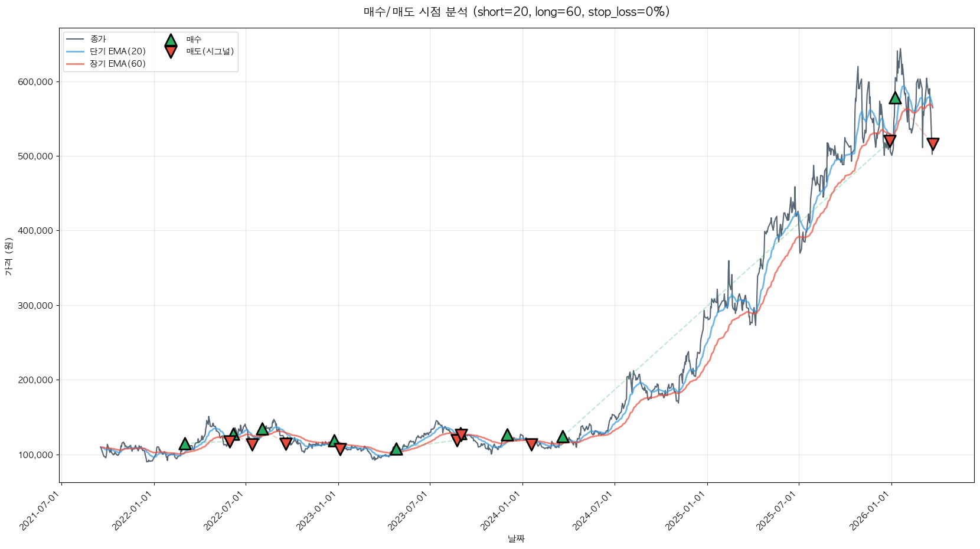Click the 날짜 x-axis title
Screen dimensions: 980x549
point(516,538)
